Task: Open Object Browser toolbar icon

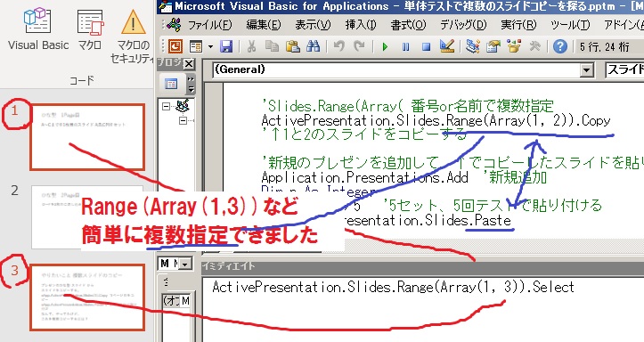Action: (514, 47)
